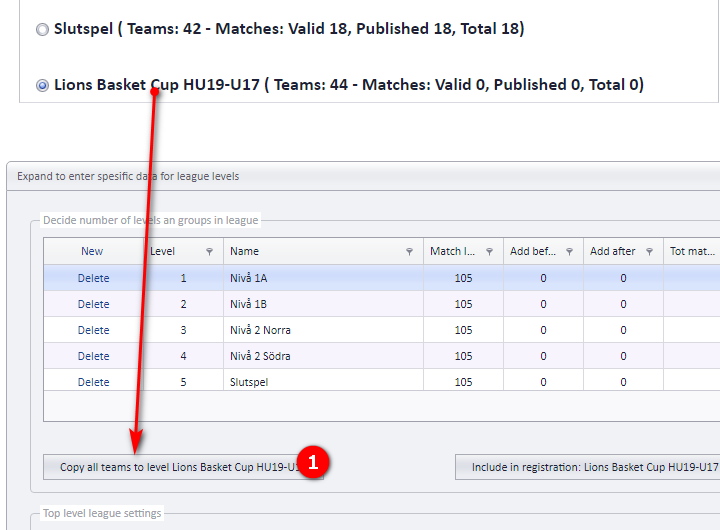Delete the Nivå 1B level row
720x530 pixels.
[x=94, y=304]
